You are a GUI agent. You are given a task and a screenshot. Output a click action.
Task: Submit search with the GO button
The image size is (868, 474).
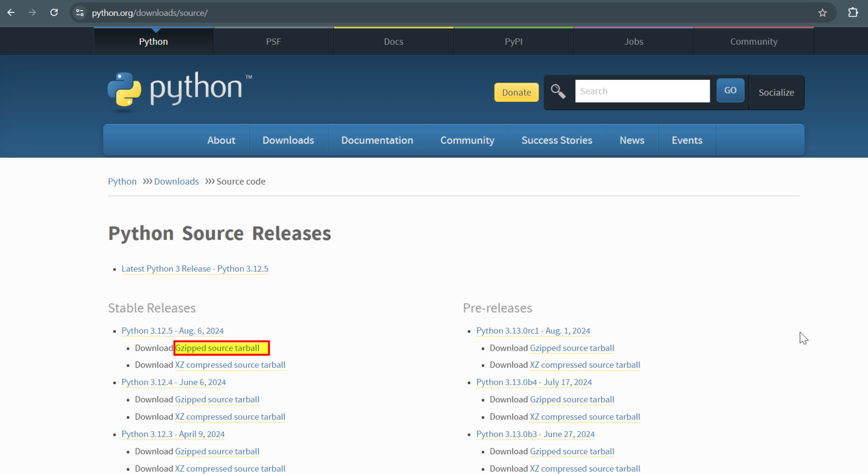click(730, 91)
